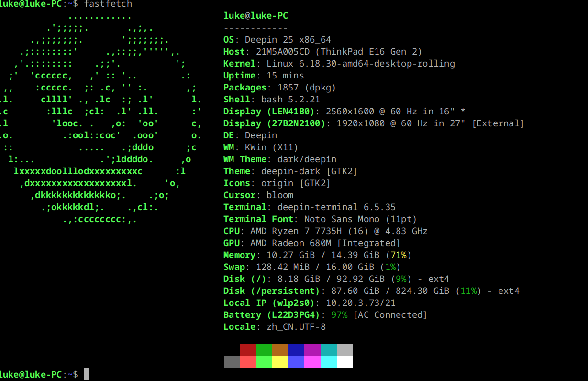
Task: Click the dark navy blue color block
Action: tap(297, 350)
